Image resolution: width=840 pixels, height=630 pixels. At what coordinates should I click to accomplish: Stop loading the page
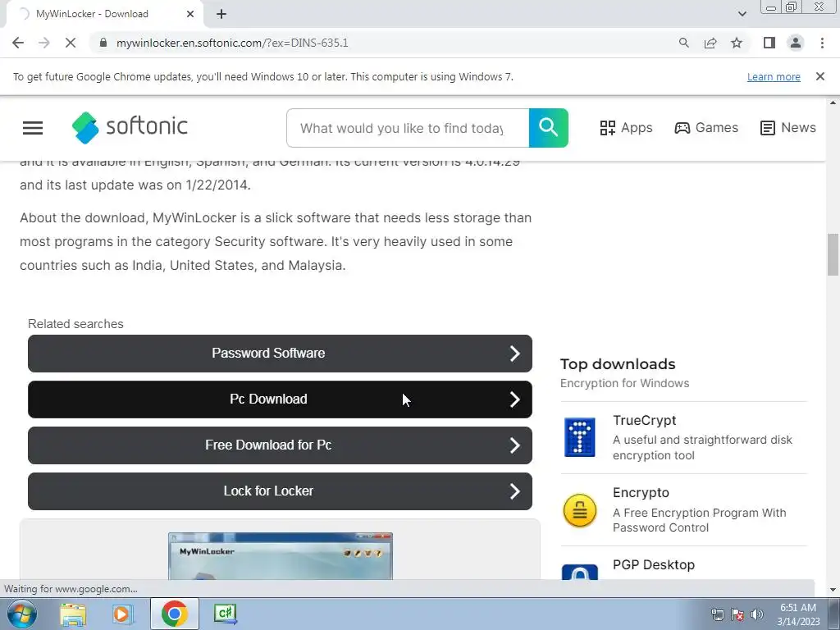71,43
